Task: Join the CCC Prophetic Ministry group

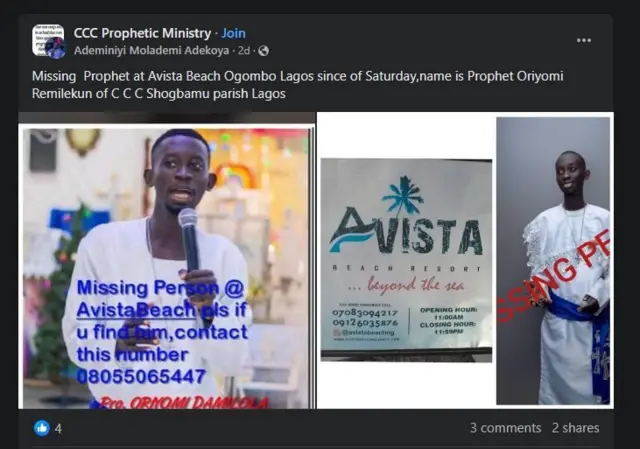Action: 233,33
